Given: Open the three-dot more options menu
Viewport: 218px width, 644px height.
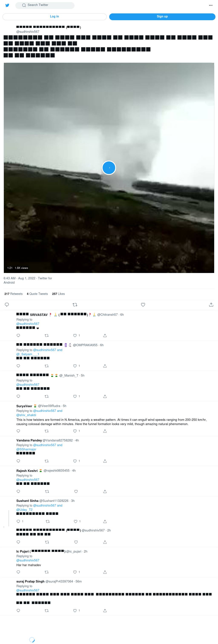Looking at the screenshot, I should coord(211,5).
